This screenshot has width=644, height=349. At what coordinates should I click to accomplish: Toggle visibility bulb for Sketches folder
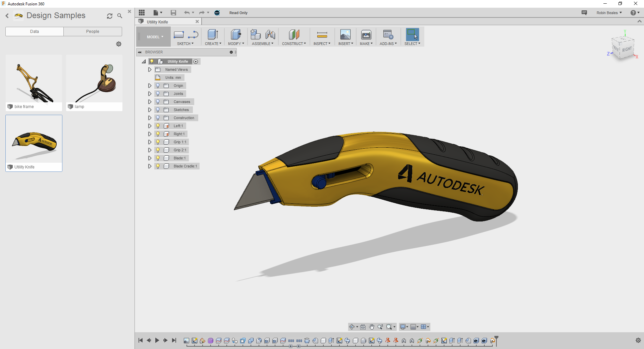pyautogui.click(x=158, y=110)
